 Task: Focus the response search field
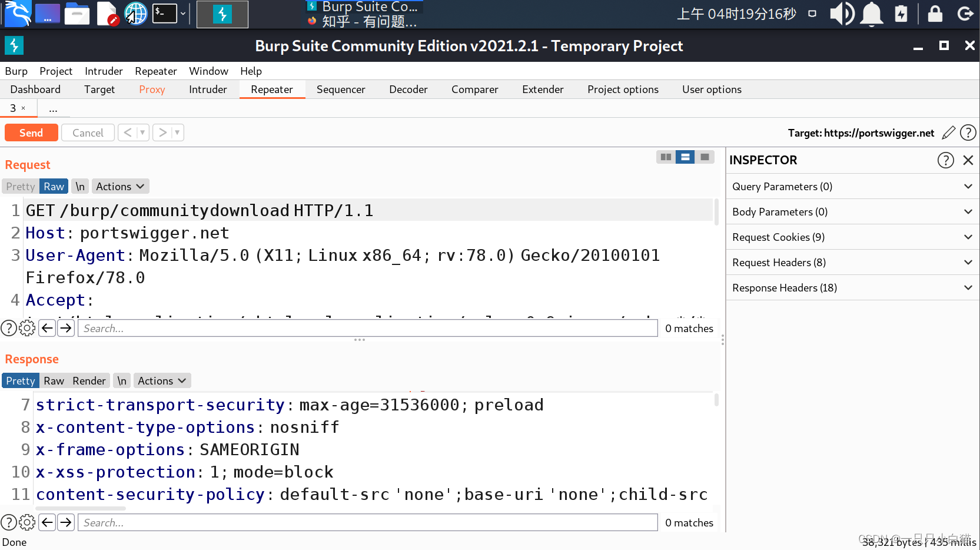[368, 522]
